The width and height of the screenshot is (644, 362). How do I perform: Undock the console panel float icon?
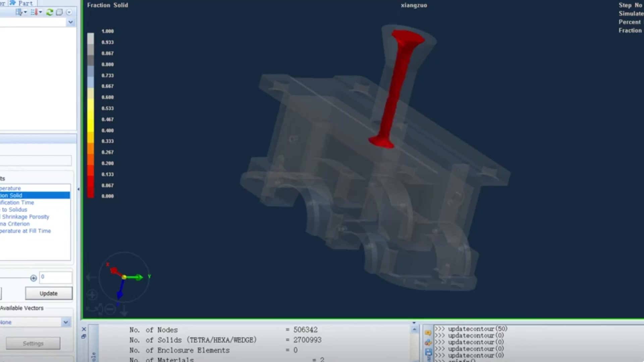pyautogui.click(x=84, y=336)
